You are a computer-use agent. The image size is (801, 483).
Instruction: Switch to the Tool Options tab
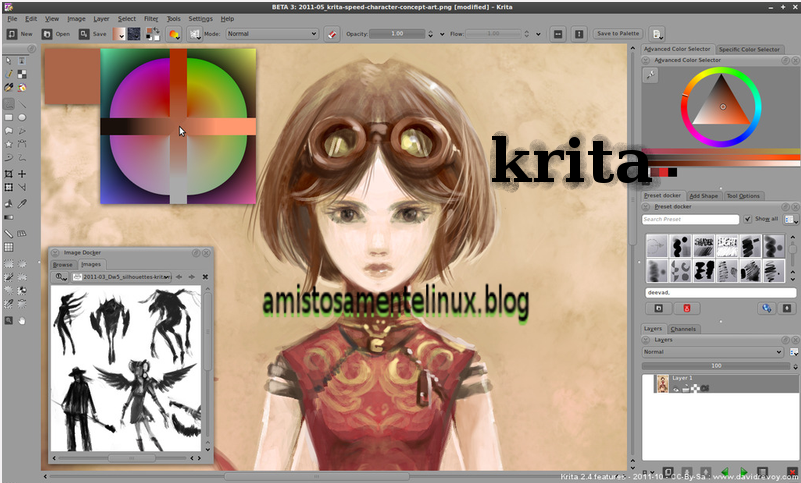(x=743, y=196)
